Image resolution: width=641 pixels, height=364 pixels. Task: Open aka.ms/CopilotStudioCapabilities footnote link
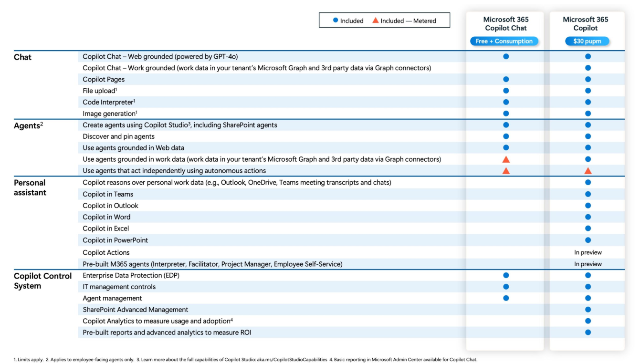click(292, 360)
